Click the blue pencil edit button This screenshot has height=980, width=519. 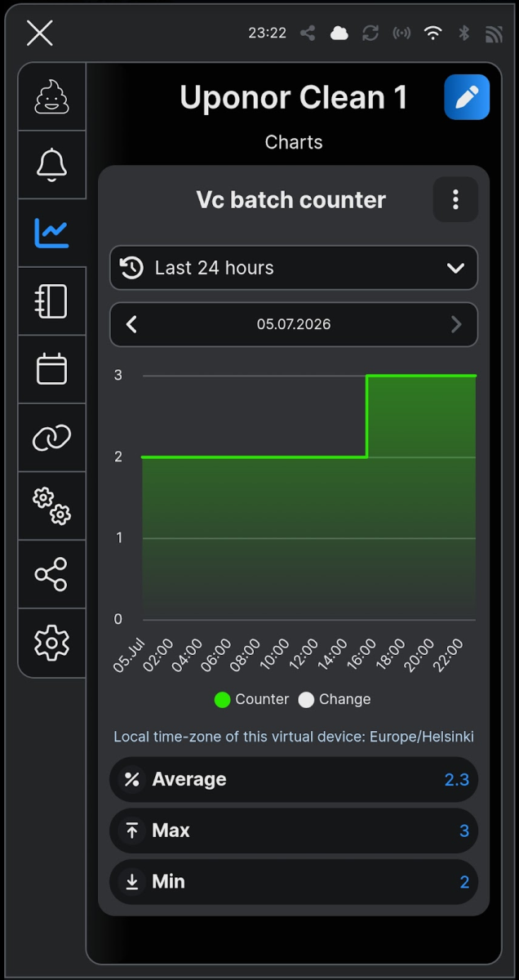click(467, 97)
